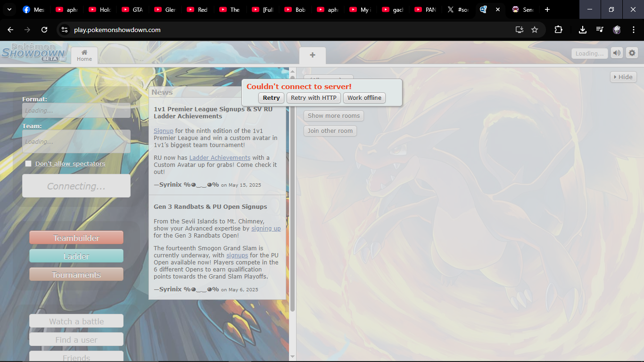The width and height of the screenshot is (644, 362).
Task: Open the signups link for PU Open
Action: 237,255
